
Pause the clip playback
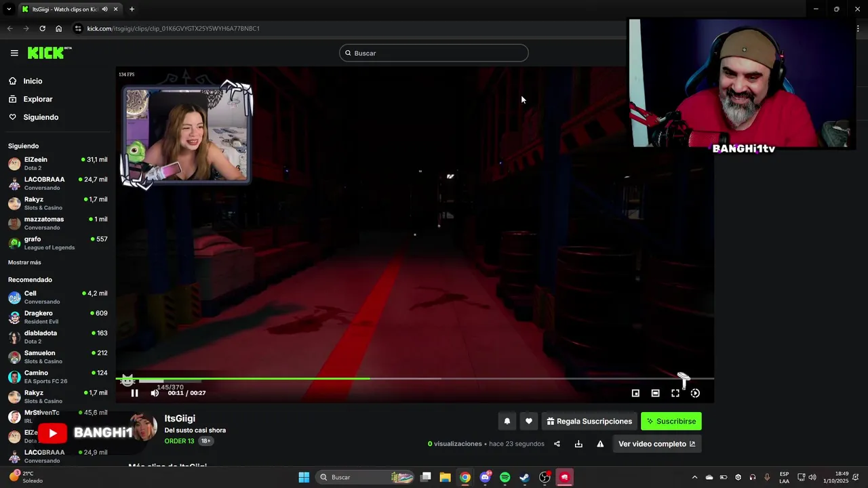134,393
